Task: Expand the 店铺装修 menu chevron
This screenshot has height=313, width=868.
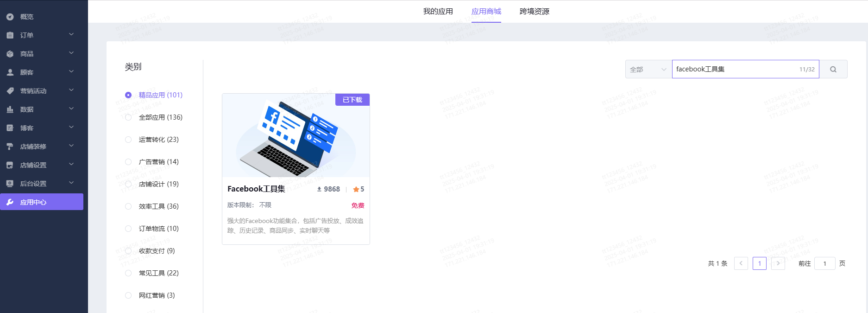Action: (x=71, y=146)
